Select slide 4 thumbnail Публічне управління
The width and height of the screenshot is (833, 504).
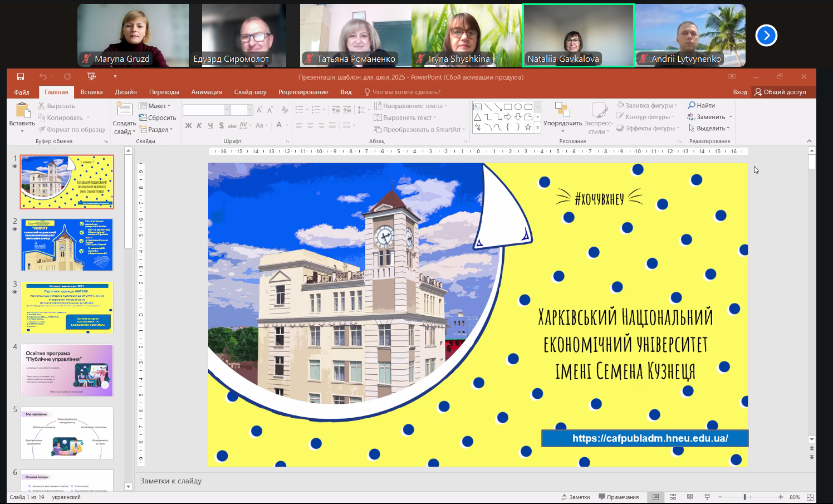[67, 370]
